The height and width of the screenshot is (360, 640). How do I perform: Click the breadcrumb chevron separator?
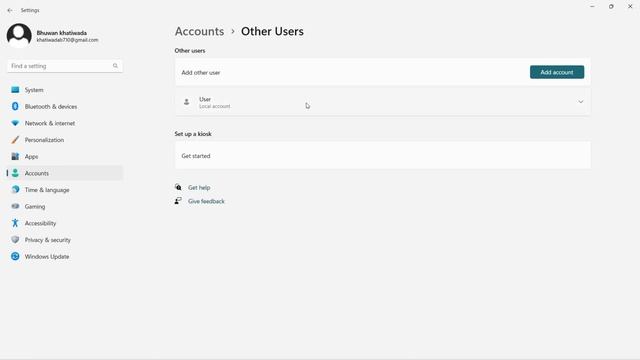[x=233, y=31]
